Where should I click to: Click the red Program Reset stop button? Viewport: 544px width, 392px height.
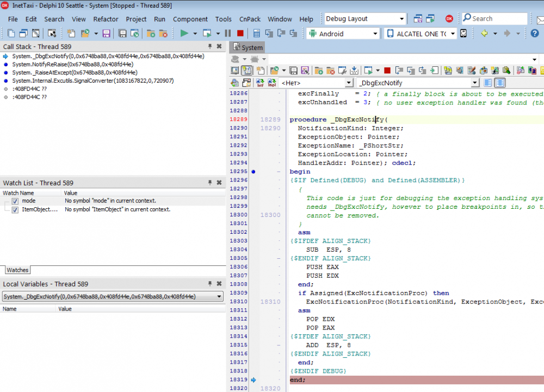pos(240,33)
